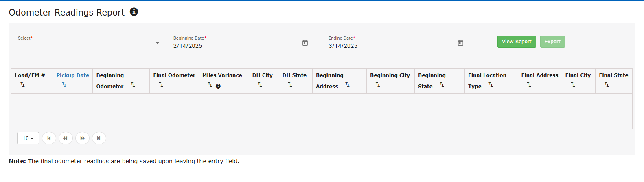Go to the next page
Screen dimensions: 644x182
pos(82,138)
